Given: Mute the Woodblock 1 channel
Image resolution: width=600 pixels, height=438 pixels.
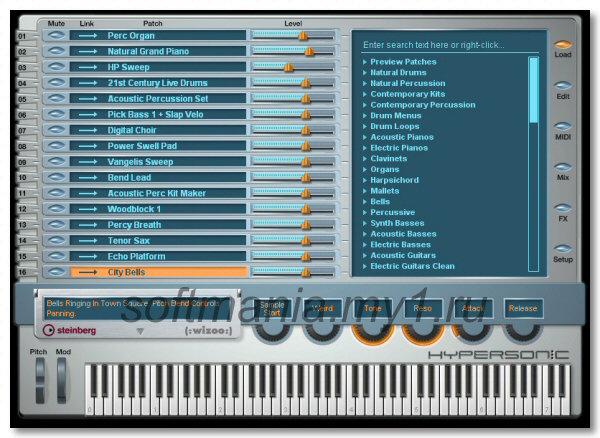Looking at the screenshot, I should click(57, 209).
